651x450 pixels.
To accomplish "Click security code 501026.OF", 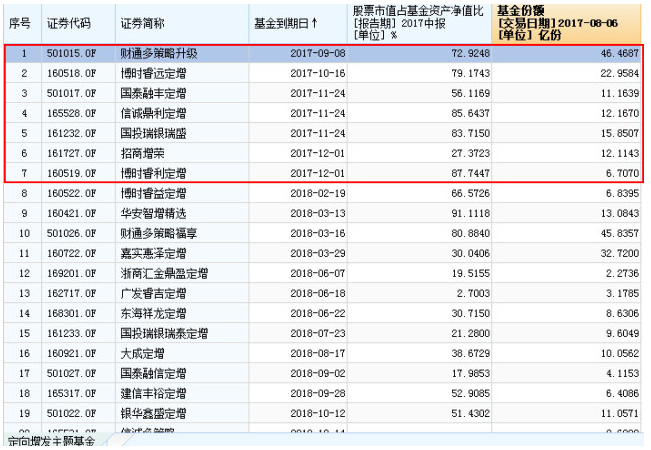I will (x=71, y=233).
